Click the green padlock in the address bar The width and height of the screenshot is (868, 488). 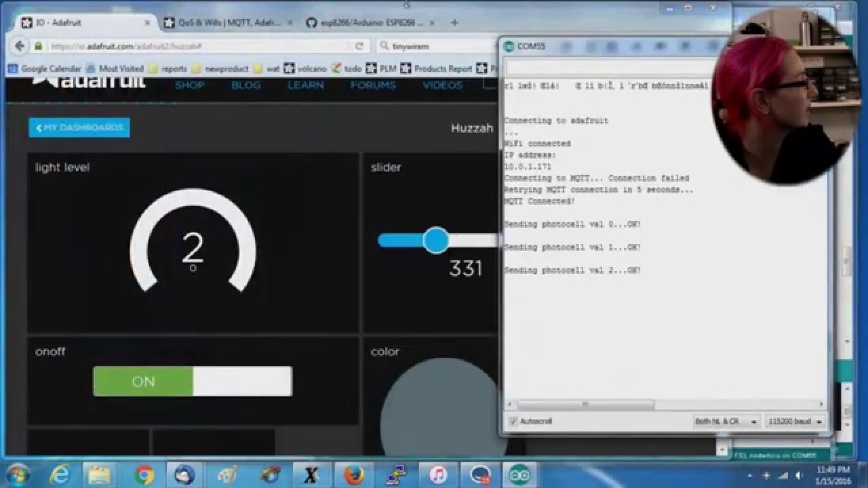39,46
